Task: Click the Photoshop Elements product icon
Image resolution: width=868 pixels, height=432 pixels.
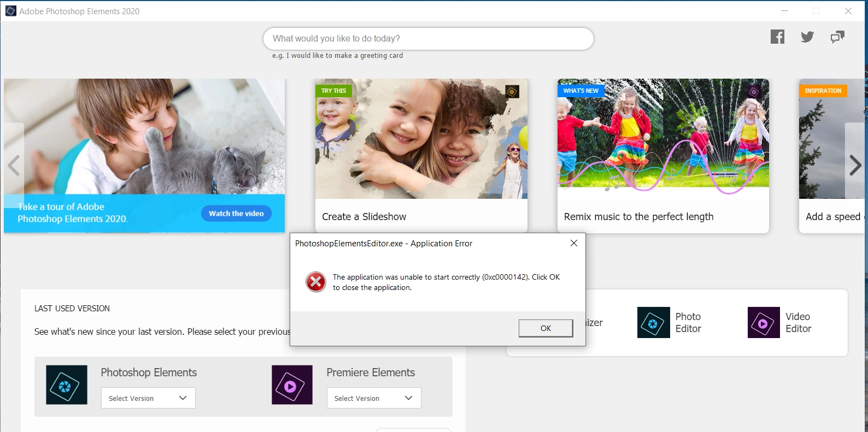Action: pos(67,385)
